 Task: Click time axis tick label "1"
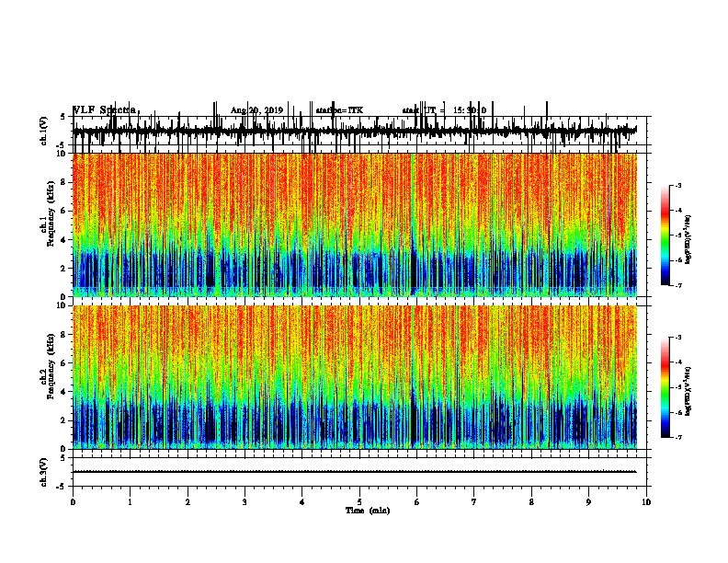(130, 502)
